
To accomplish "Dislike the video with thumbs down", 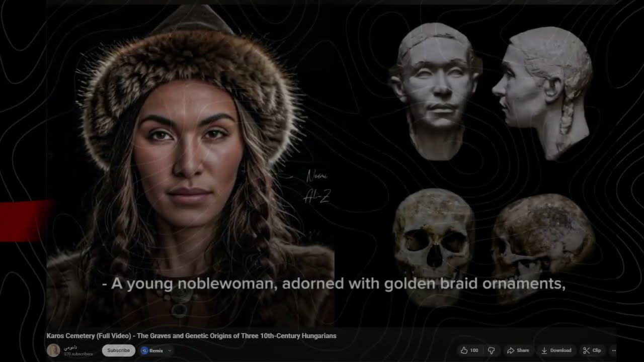I will 492,350.
